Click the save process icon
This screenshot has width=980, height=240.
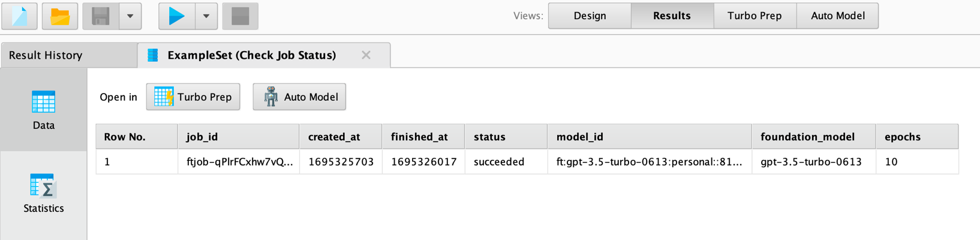point(101,16)
